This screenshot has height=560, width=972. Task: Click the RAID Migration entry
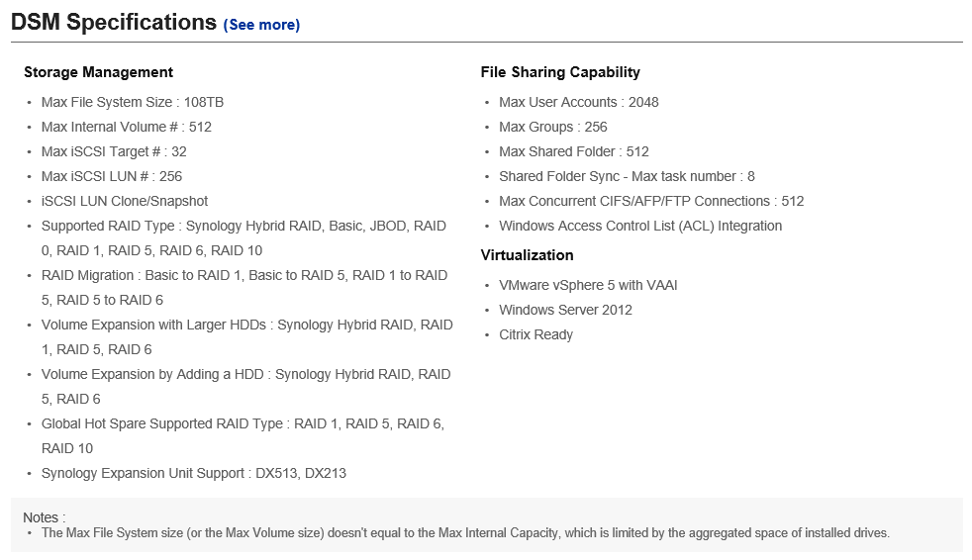(x=244, y=288)
